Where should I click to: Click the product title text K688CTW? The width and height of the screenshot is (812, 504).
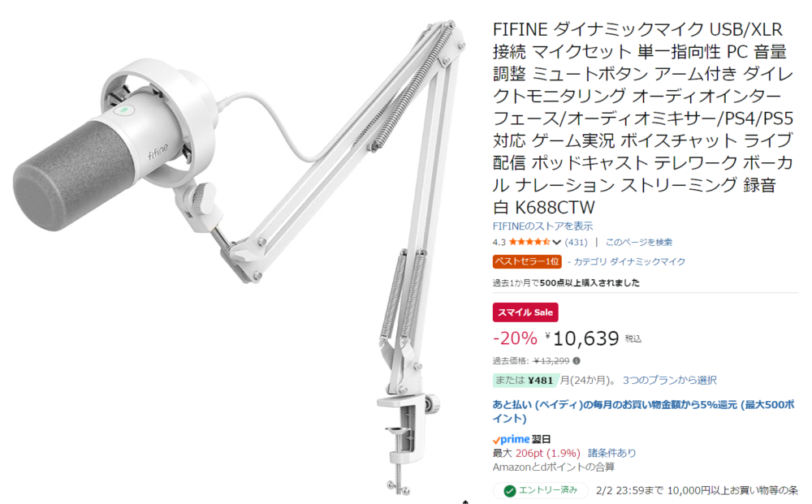[x=555, y=208]
